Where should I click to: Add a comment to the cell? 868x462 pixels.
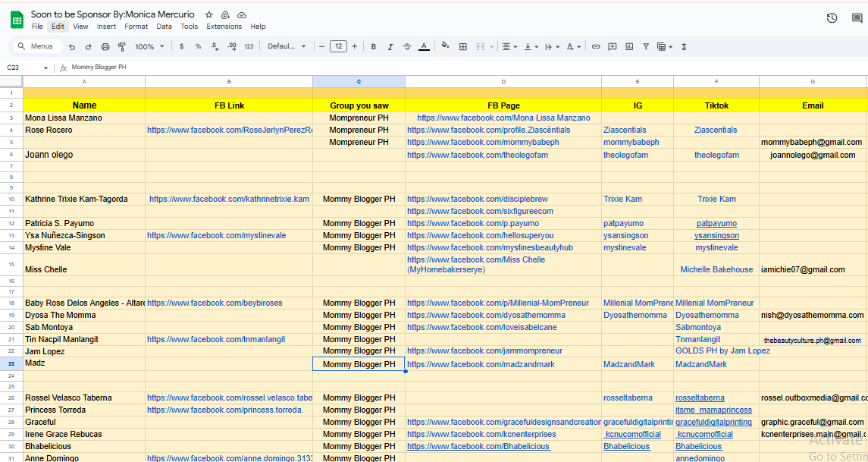click(x=613, y=46)
